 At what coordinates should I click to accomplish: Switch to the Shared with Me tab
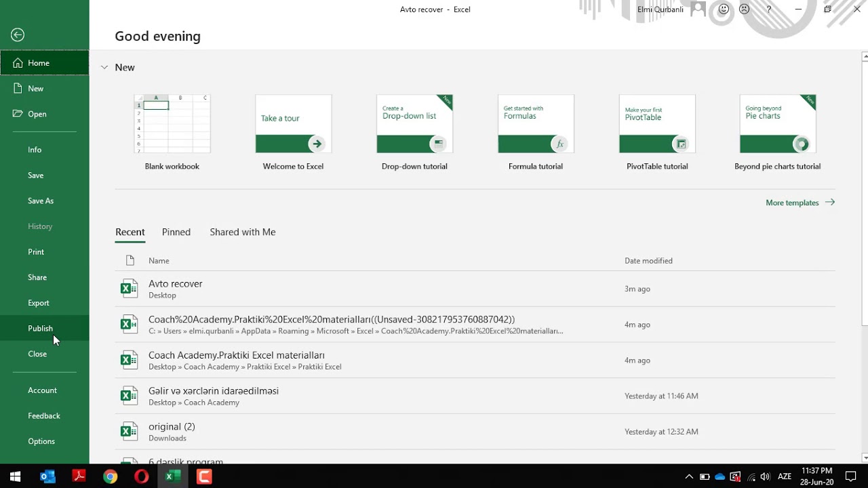click(x=243, y=232)
